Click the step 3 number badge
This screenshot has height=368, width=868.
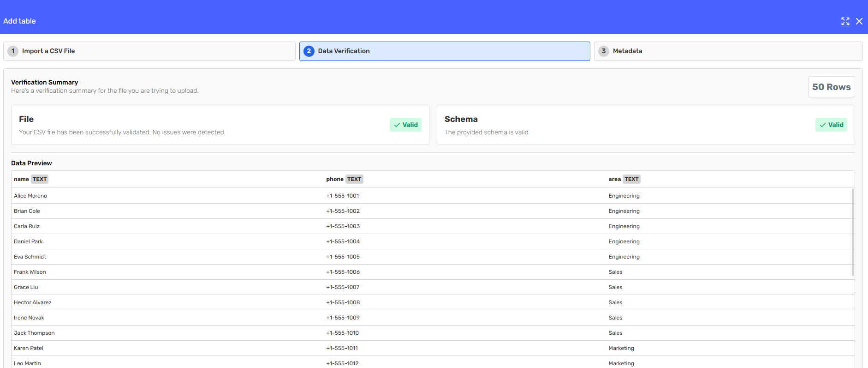tap(603, 51)
